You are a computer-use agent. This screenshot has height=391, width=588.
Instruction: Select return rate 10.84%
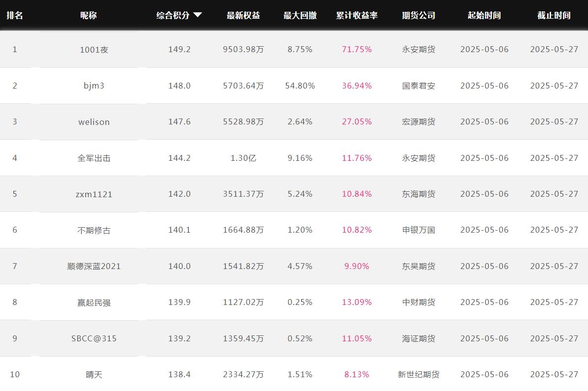click(357, 194)
